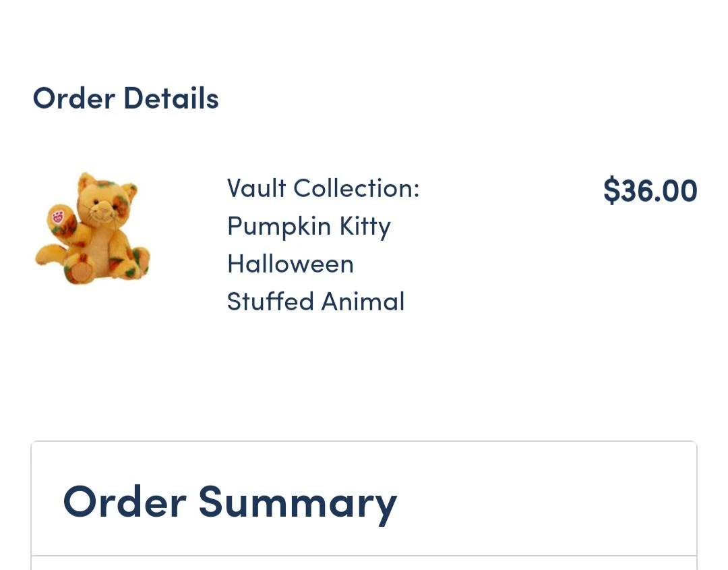This screenshot has width=728, height=570.
Task: Click the "Stuffed Animal" text line
Action: (315, 302)
